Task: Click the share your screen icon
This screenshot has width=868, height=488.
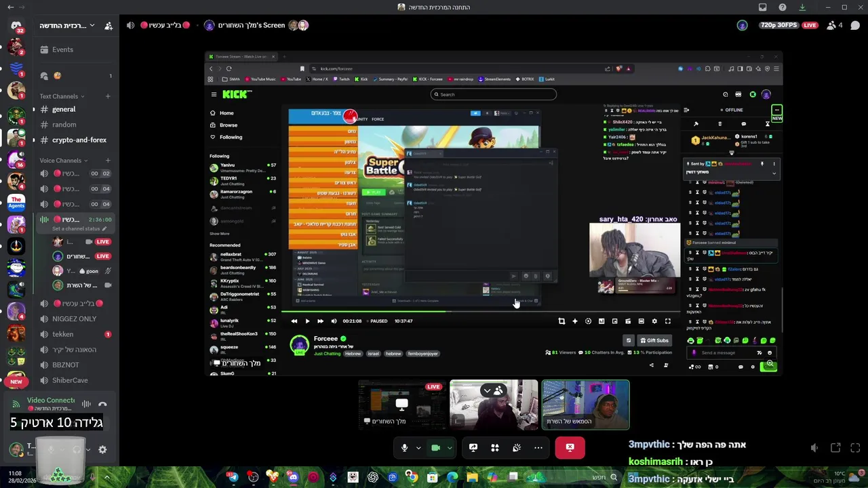Action: (x=473, y=447)
